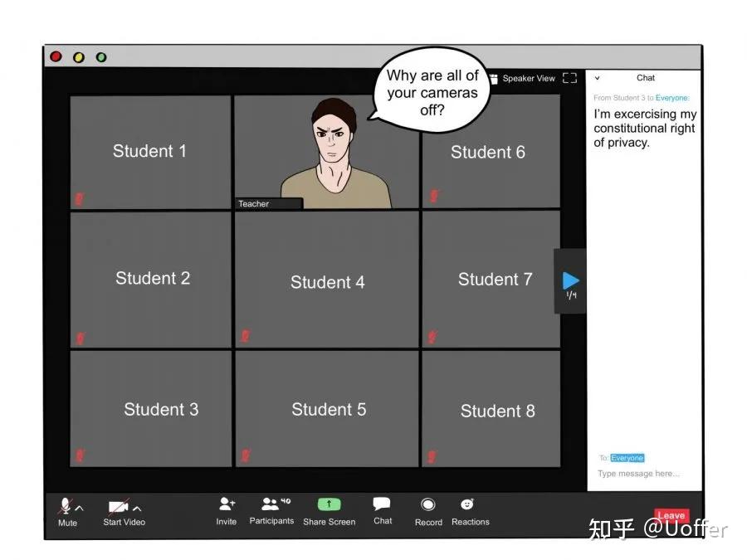Toggle the Mute microphone button

[65, 506]
